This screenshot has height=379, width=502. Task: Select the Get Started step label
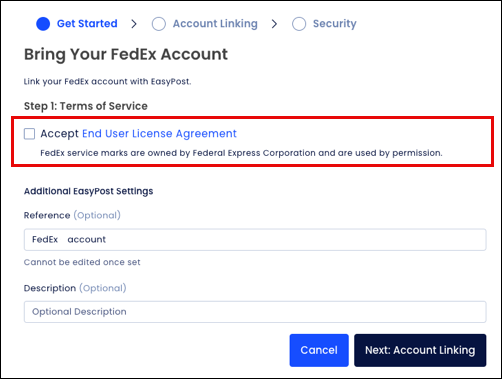pos(87,24)
